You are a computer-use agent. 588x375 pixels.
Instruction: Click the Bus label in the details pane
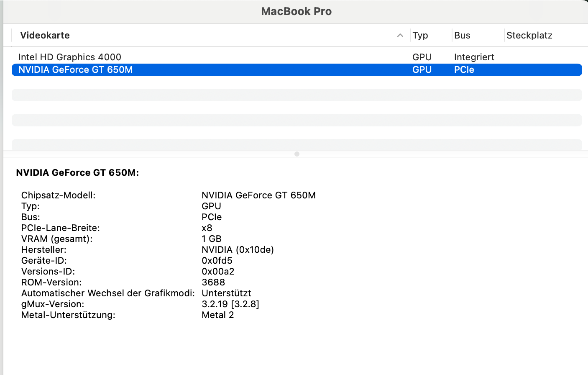pyautogui.click(x=31, y=217)
